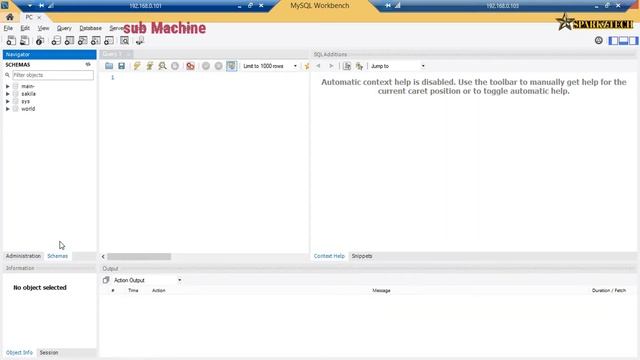Image resolution: width=640 pixels, height=360 pixels.
Task: Select the sakila schema
Action: (28, 94)
